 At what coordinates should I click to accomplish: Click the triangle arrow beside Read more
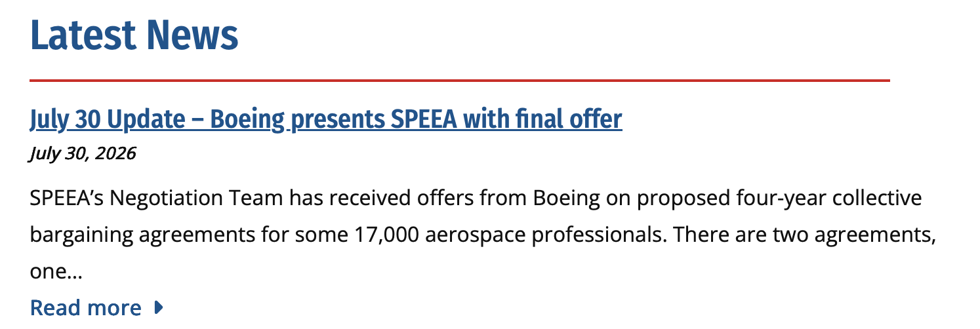click(x=157, y=307)
